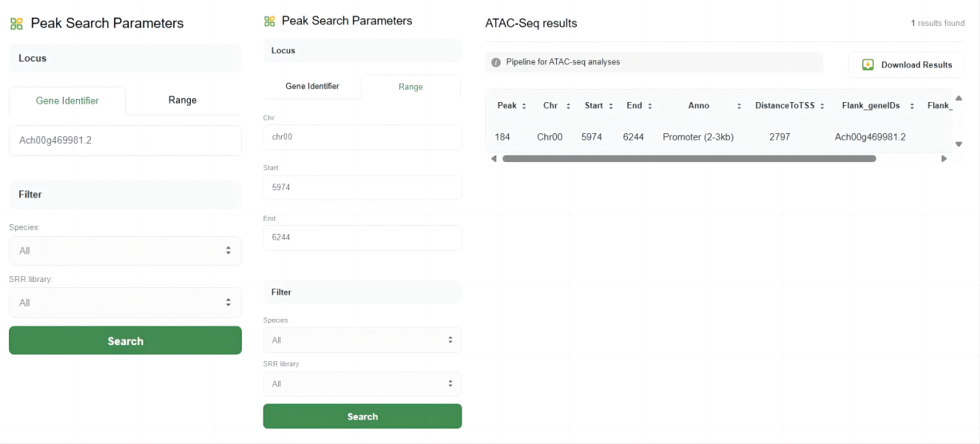
Task: Sort by the Chr column arrows
Action: click(x=568, y=106)
